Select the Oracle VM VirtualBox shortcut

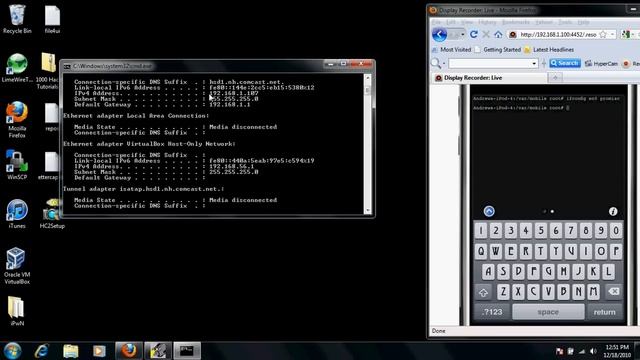coord(17,266)
